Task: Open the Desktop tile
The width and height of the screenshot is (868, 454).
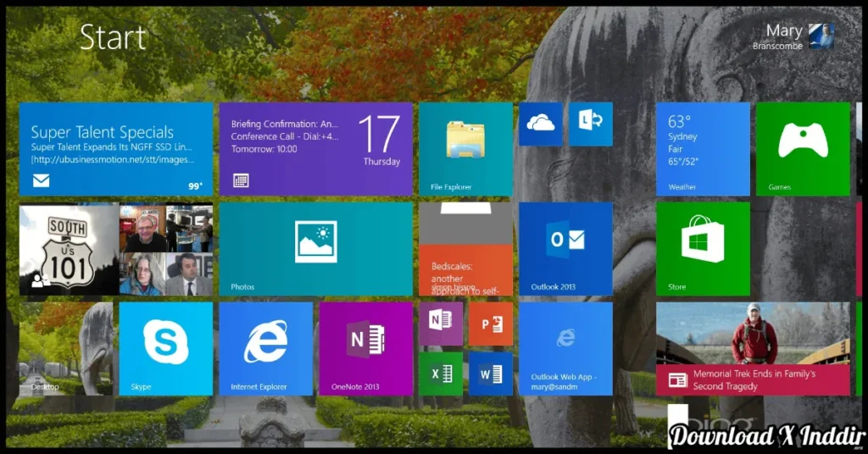Action: point(66,348)
